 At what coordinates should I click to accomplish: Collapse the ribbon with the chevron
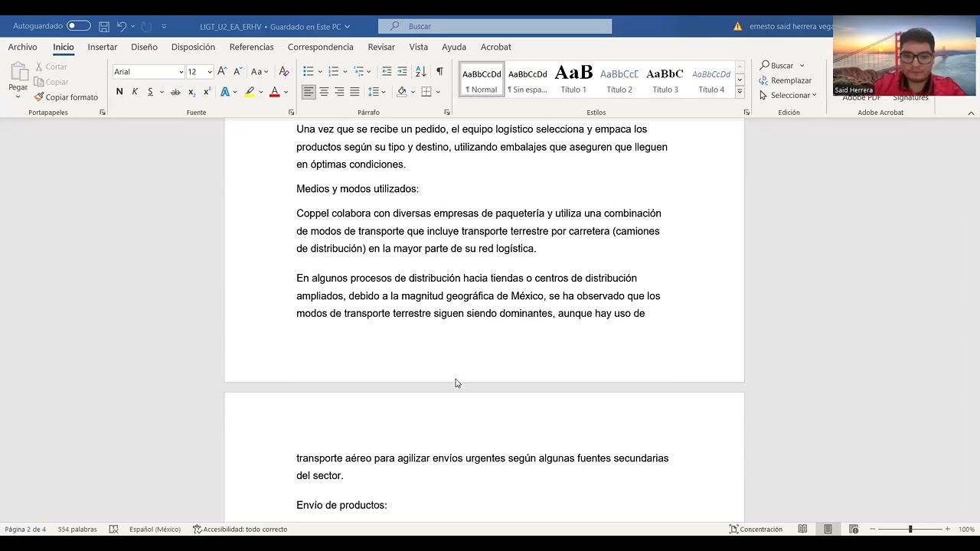pyautogui.click(x=971, y=112)
